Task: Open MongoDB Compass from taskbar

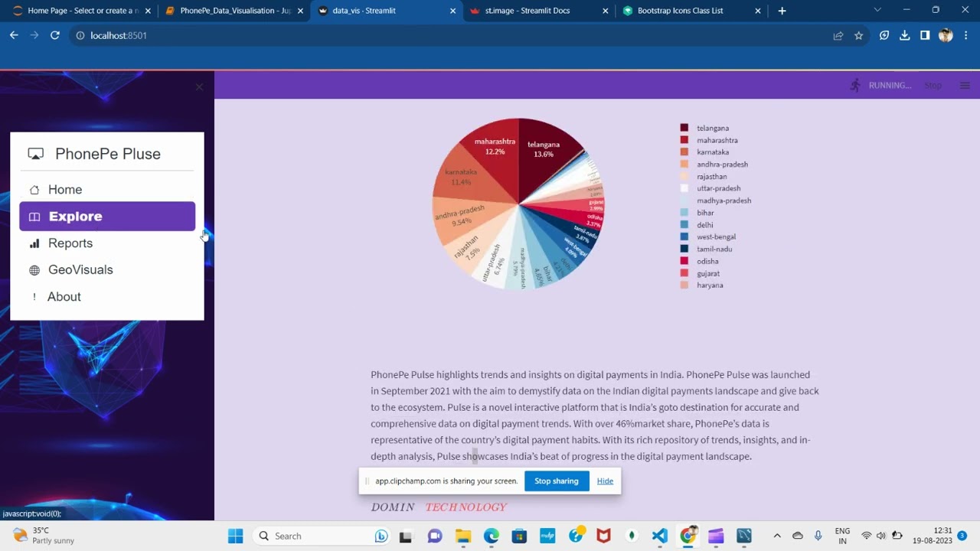Action: coord(632,536)
